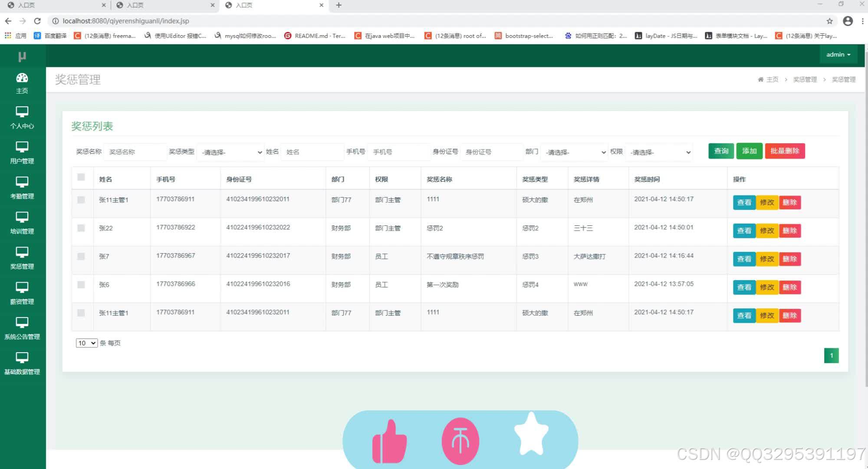868x469 pixels.
Task: Open 应用 apps grid in bookmarks bar
Action: pyautogui.click(x=16, y=36)
